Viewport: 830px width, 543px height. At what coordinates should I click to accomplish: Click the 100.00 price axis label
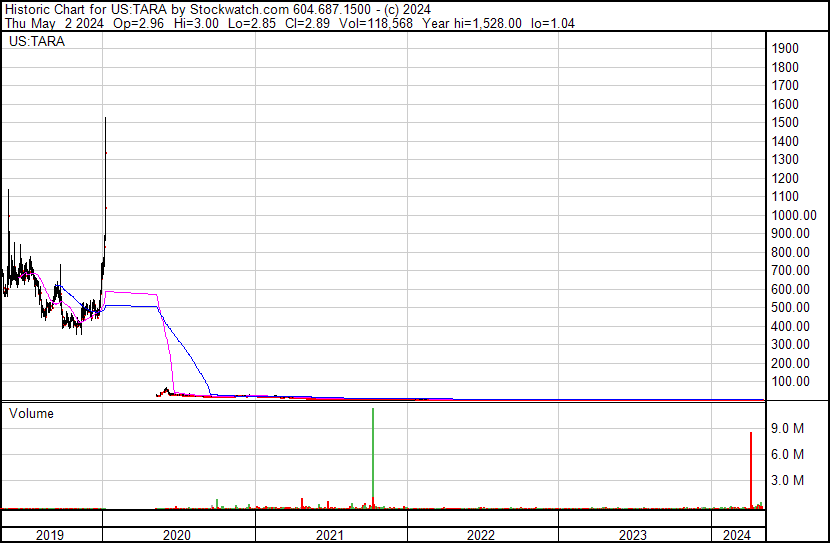click(x=790, y=382)
